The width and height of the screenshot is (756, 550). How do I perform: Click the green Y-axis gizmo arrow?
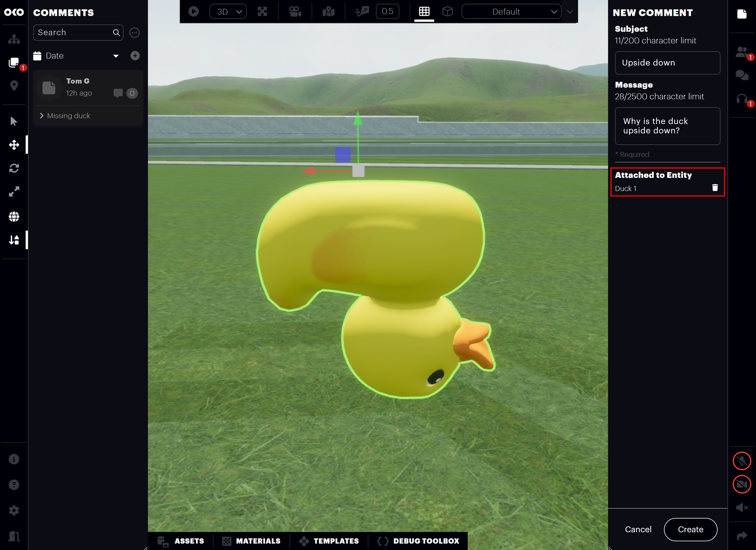(x=358, y=120)
